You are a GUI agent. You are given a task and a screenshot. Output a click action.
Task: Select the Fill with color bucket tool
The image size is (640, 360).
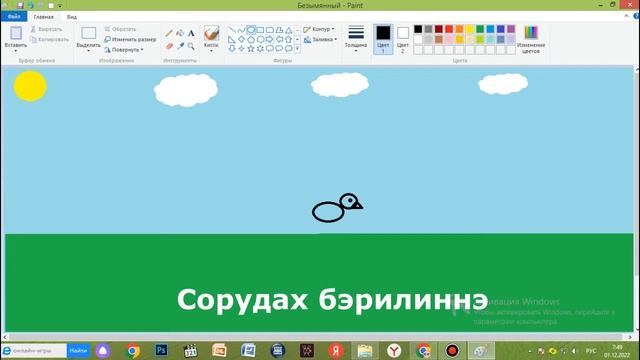coord(180,33)
